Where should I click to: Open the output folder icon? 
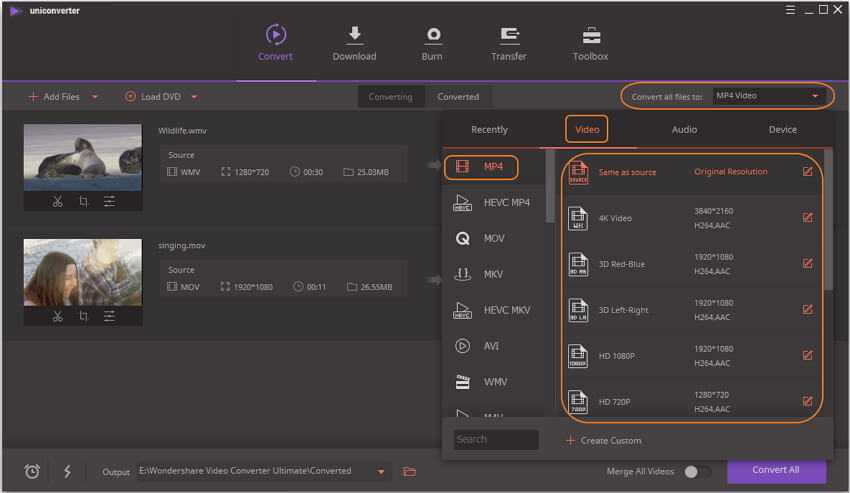pyautogui.click(x=409, y=471)
